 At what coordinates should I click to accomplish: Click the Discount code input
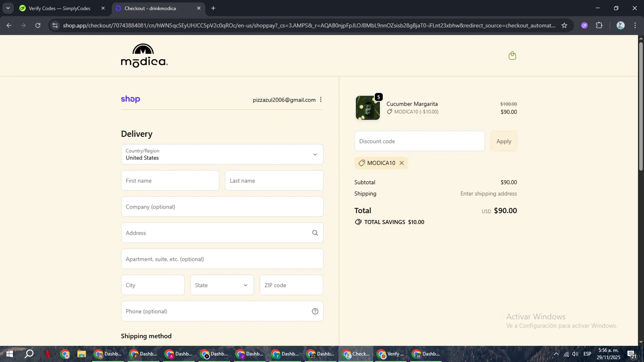tap(419, 141)
